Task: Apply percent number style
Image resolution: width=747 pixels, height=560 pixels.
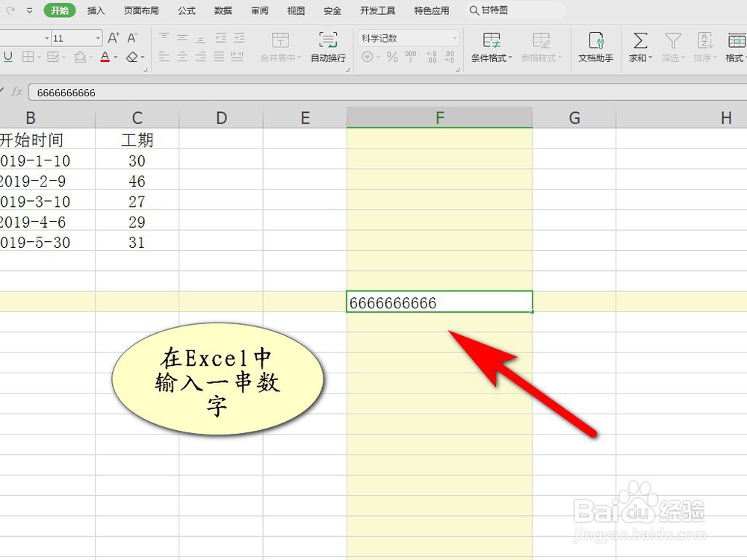Action: click(392, 57)
